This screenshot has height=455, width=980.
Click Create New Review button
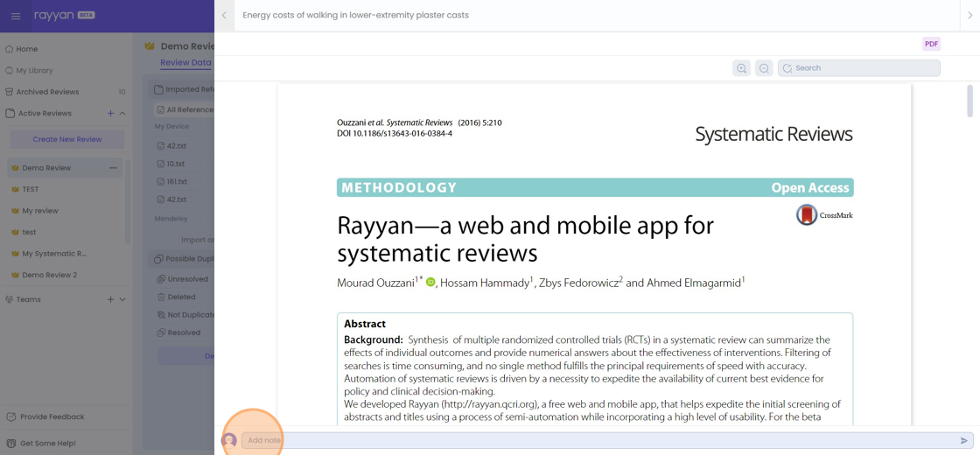[67, 139]
